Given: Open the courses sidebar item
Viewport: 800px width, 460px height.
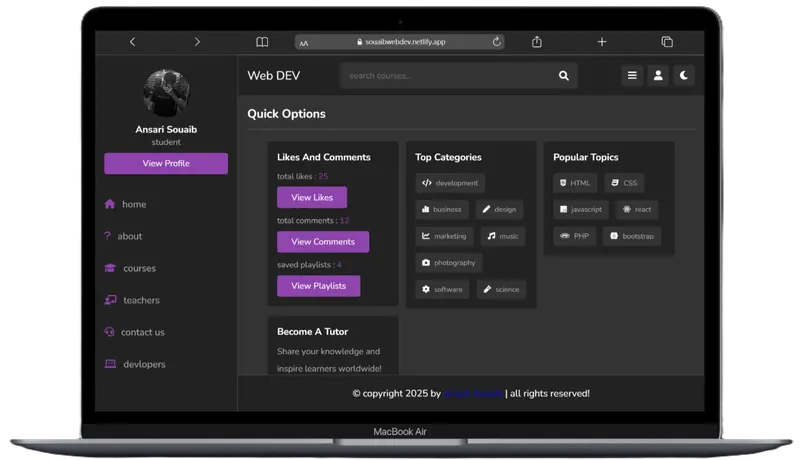Looking at the screenshot, I should [131, 268].
